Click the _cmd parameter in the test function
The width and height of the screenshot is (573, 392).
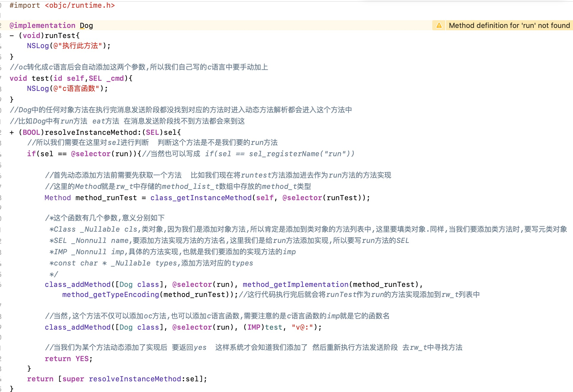pyautogui.click(x=115, y=78)
